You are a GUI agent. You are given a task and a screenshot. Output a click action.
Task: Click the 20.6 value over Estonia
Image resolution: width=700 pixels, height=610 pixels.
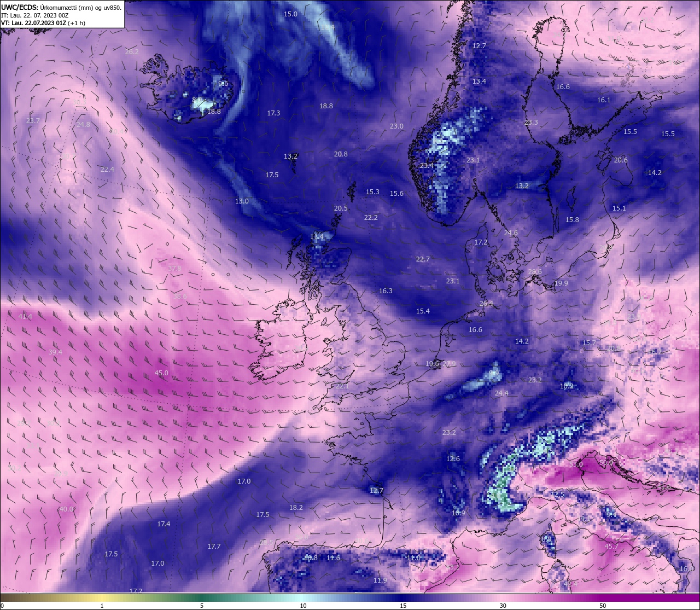click(x=621, y=160)
